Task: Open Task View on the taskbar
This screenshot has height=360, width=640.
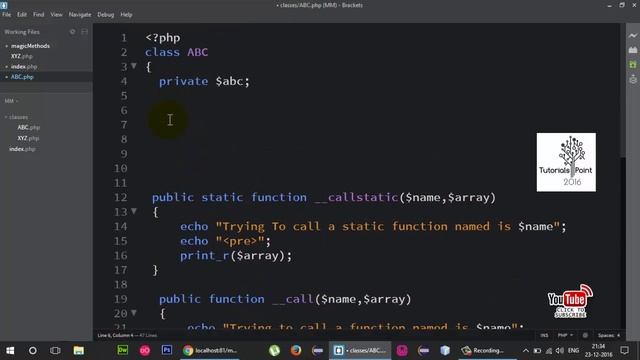Action: point(55,350)
